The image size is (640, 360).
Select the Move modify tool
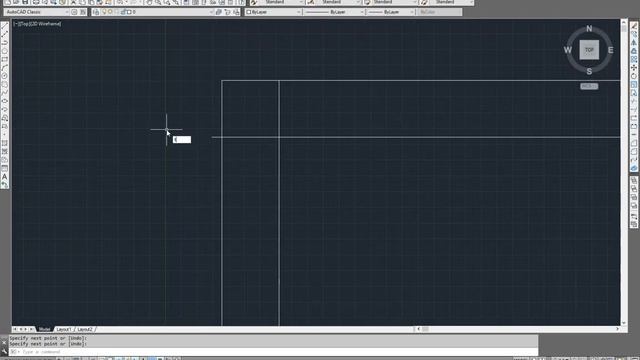coord(634,68)
